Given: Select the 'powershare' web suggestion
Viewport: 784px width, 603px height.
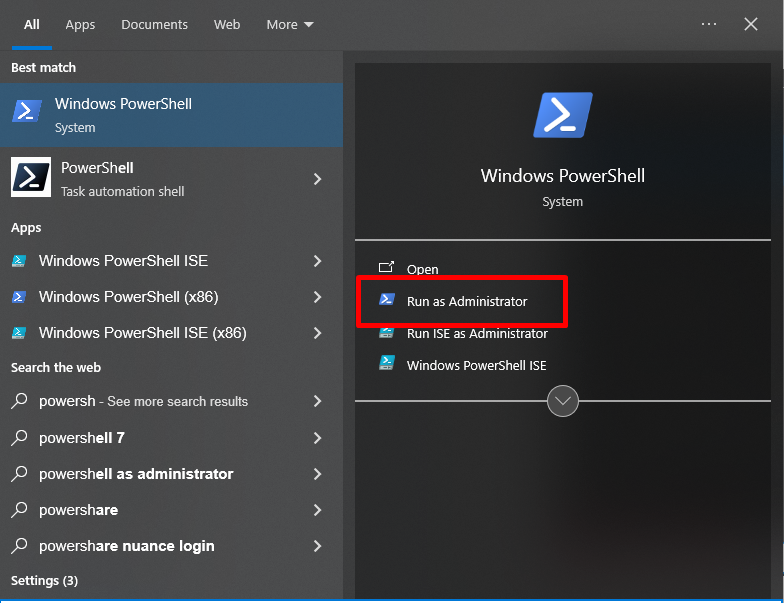Looking at the screenshot, I should (x=172, y=510).
